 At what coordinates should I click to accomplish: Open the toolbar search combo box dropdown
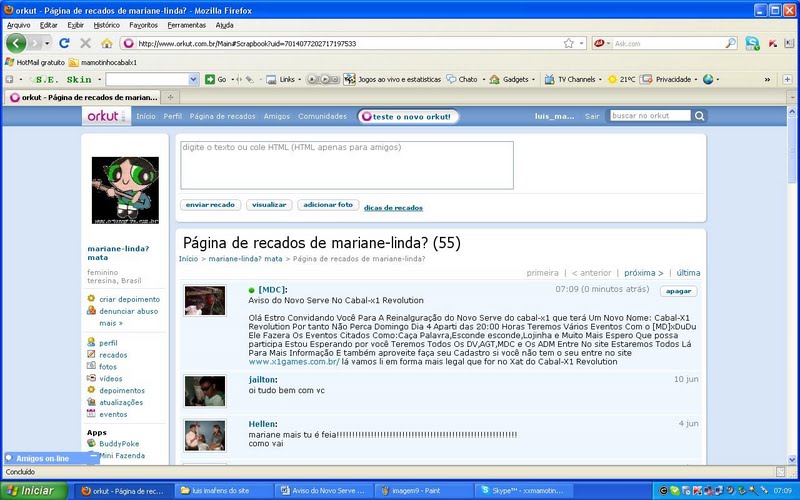coord(193,79)
